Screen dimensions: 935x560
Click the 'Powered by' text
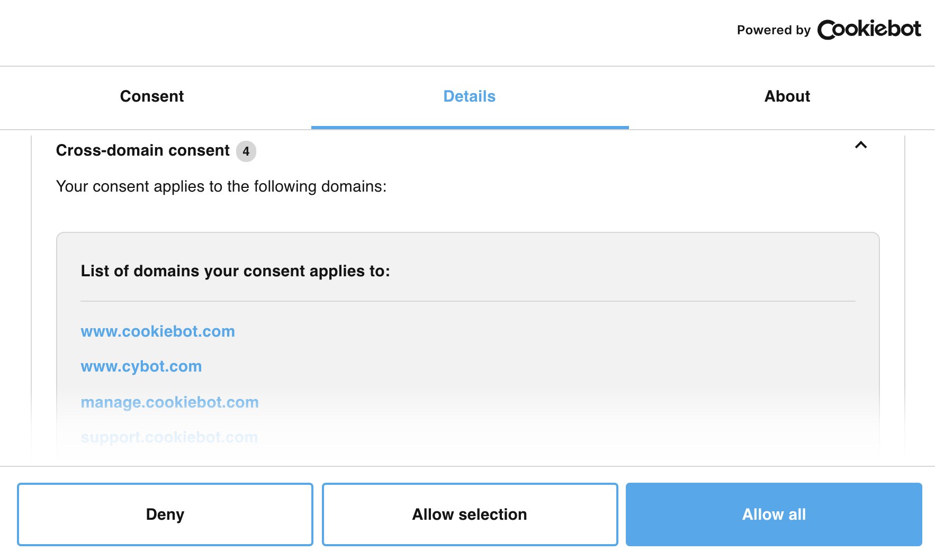click(774, 30)
